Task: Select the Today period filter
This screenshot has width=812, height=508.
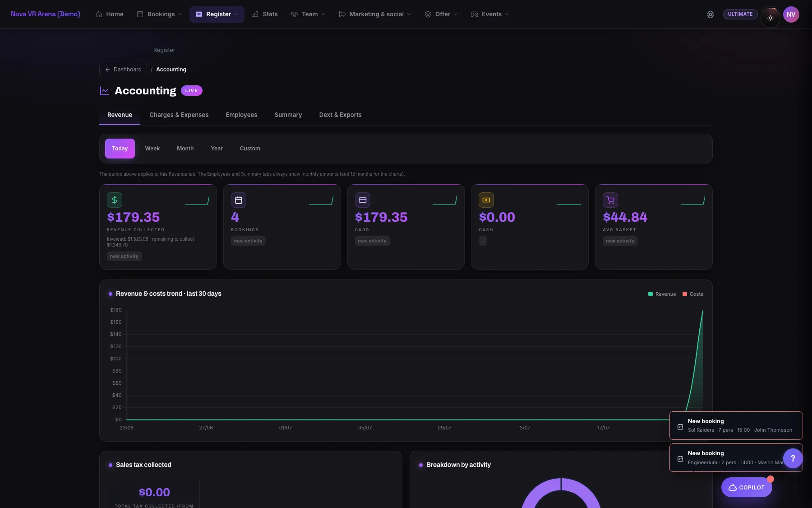Action: click(120, 149)
